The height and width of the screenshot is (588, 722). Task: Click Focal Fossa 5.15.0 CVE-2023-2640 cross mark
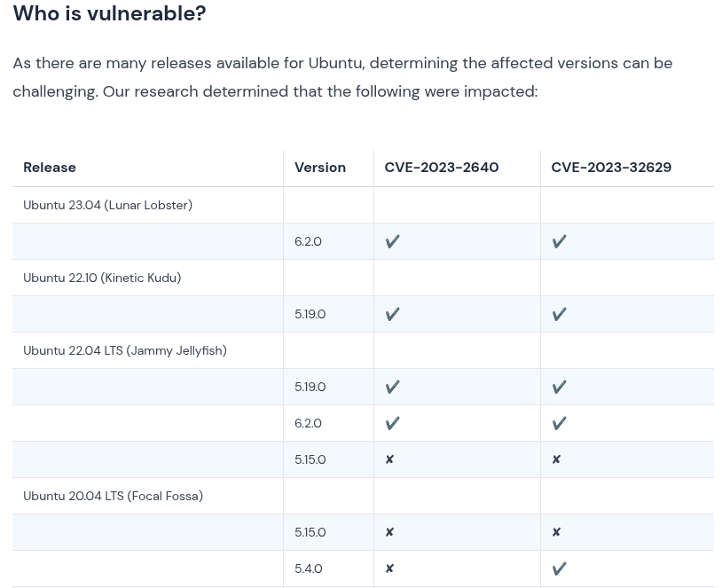click(x=389, y=532)
